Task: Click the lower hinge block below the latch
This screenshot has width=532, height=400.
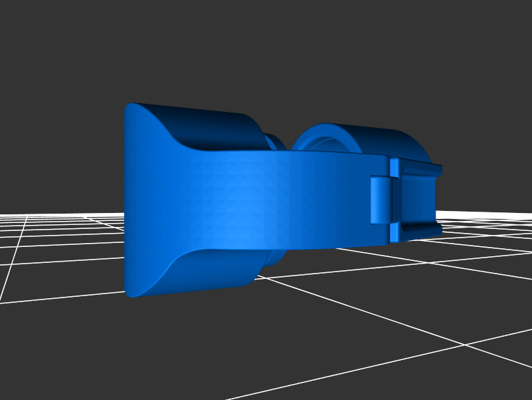Action: [x=396, y=232]
